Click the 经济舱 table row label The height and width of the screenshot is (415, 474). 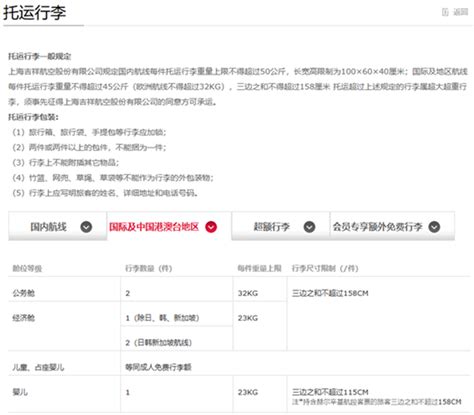coord(23,318)
